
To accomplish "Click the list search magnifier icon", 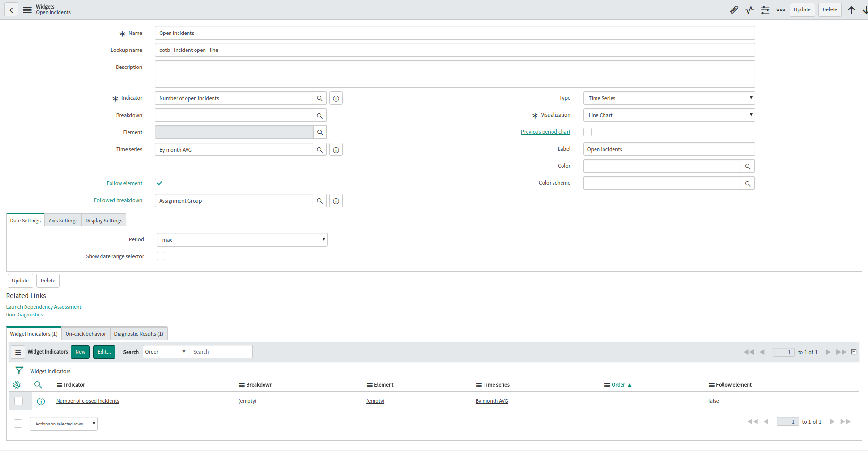I will click(38, 385).
